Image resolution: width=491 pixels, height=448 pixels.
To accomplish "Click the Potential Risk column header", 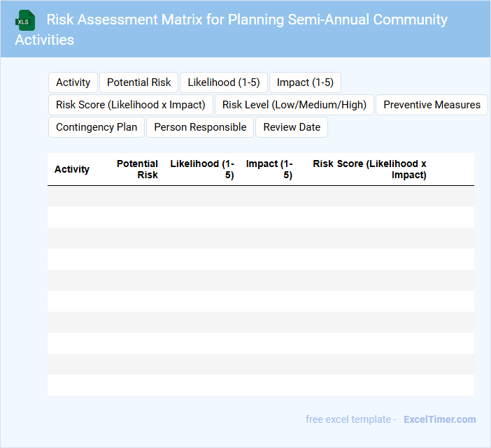I will [x=137, y=169].
